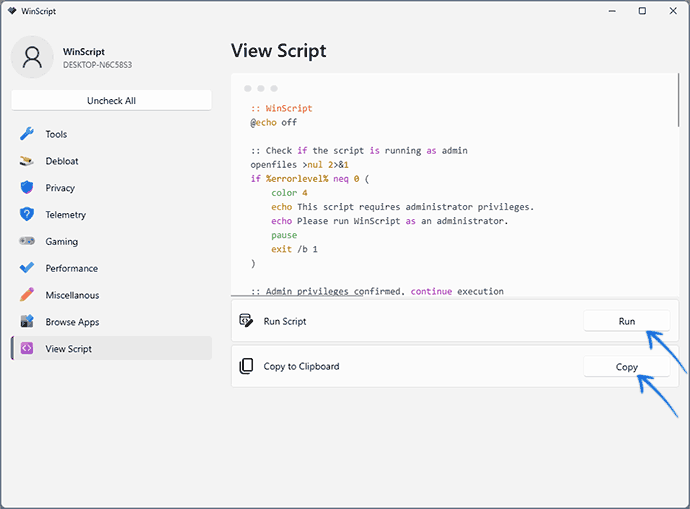Click the 'openfiles >nul 2>&1' line
This screenshot has width=690, height=509.
[x=300, y=165]
